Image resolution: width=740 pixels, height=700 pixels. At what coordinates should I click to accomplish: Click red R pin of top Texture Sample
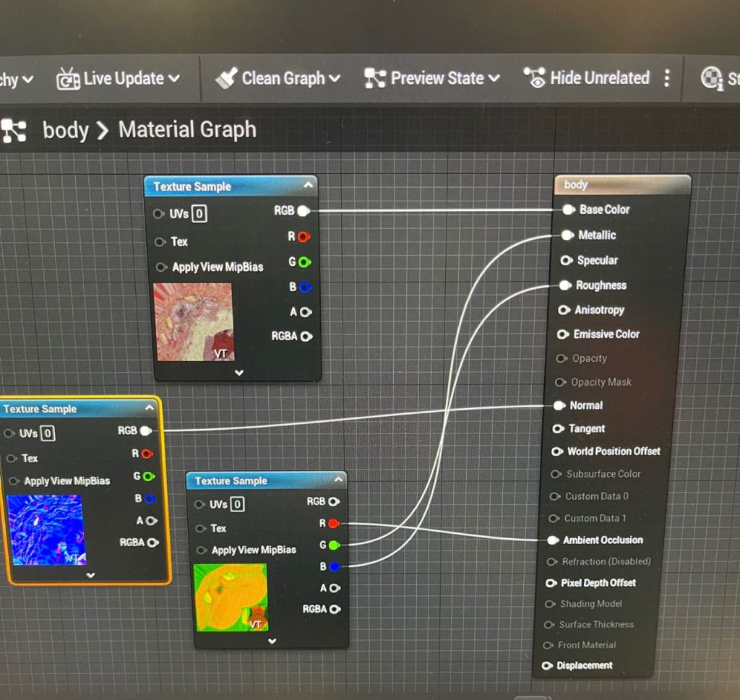(x=304, y=237)
